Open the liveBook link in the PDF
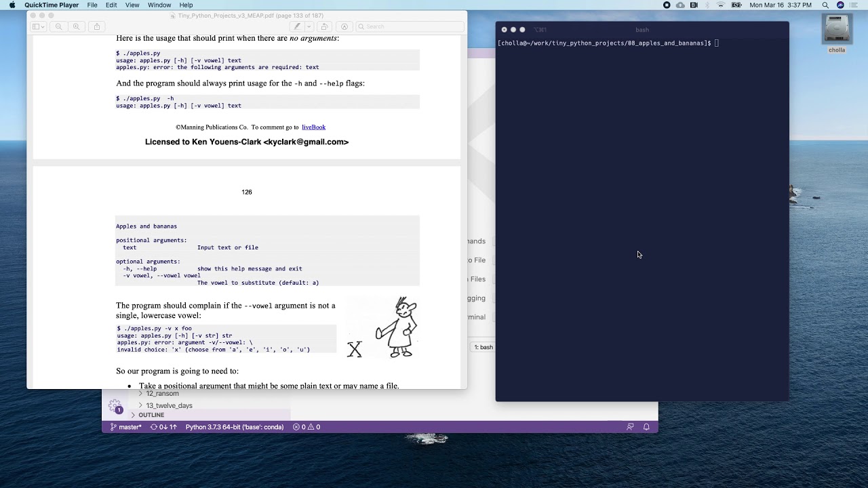Image resolution: width=868 pixels, height=488 pixels. point(313,127)
